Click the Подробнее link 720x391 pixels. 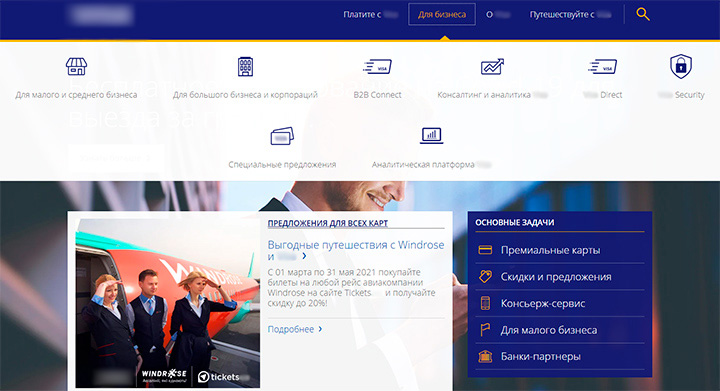click(291, 329)
